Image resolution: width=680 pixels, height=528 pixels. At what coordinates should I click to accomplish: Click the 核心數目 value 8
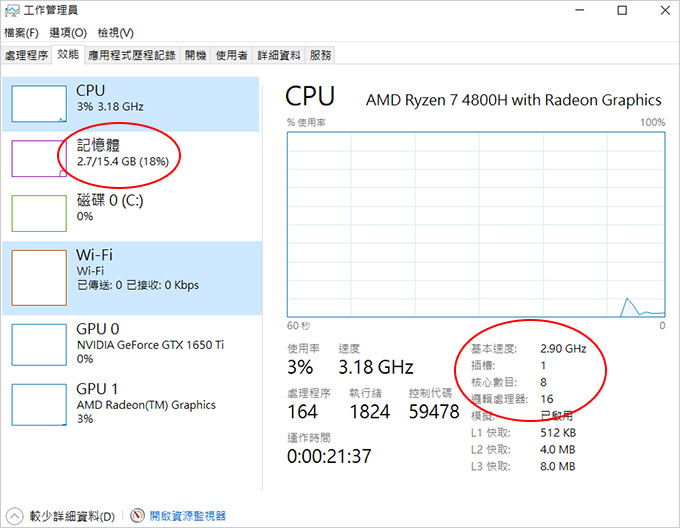pos(543,382)
